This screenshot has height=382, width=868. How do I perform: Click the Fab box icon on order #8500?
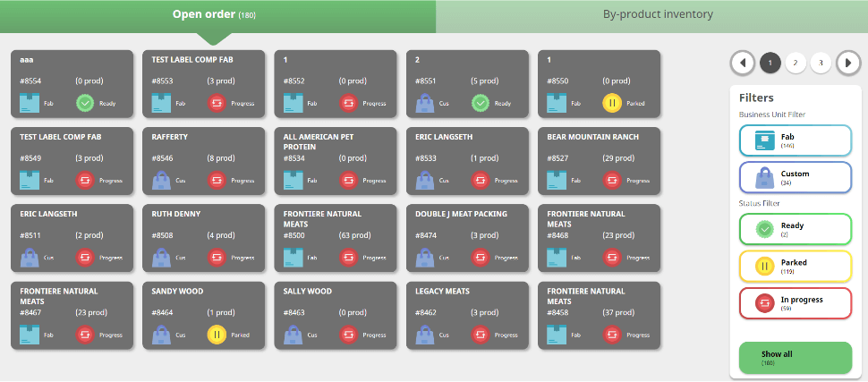click(294, 258)
